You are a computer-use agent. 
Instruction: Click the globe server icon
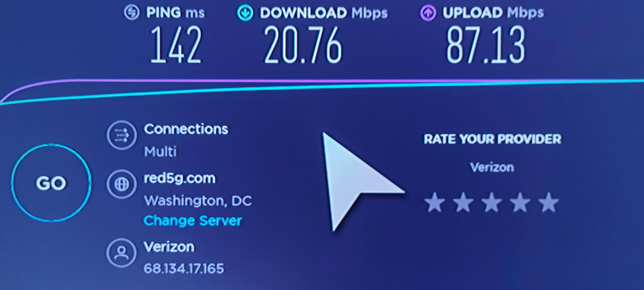coord(122,184)
